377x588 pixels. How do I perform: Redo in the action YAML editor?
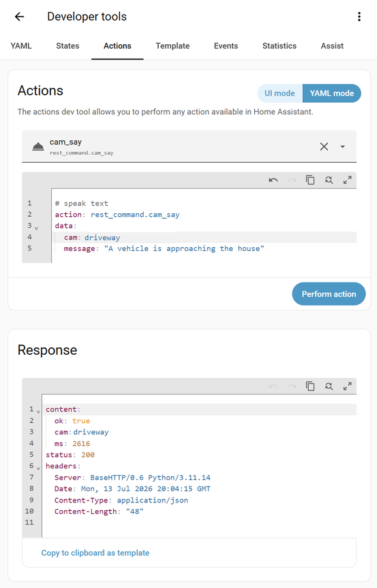click(x=292, y=180)
